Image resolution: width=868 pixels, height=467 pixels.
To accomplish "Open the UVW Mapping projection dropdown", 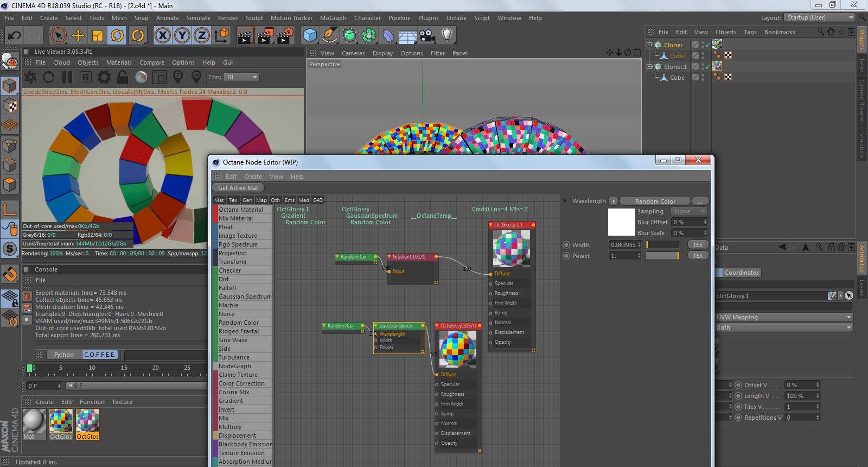I will [x=784, y=317].
